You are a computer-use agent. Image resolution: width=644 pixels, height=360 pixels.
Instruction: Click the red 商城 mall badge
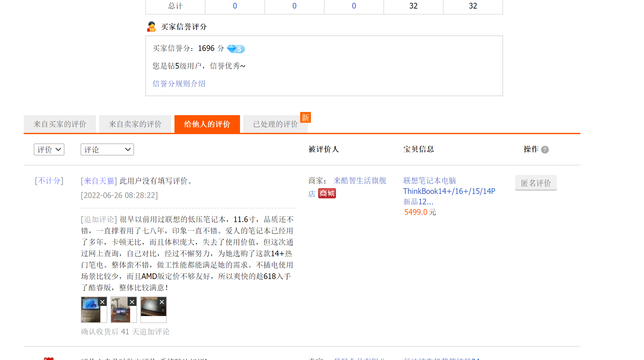click(x=327, y=193)
